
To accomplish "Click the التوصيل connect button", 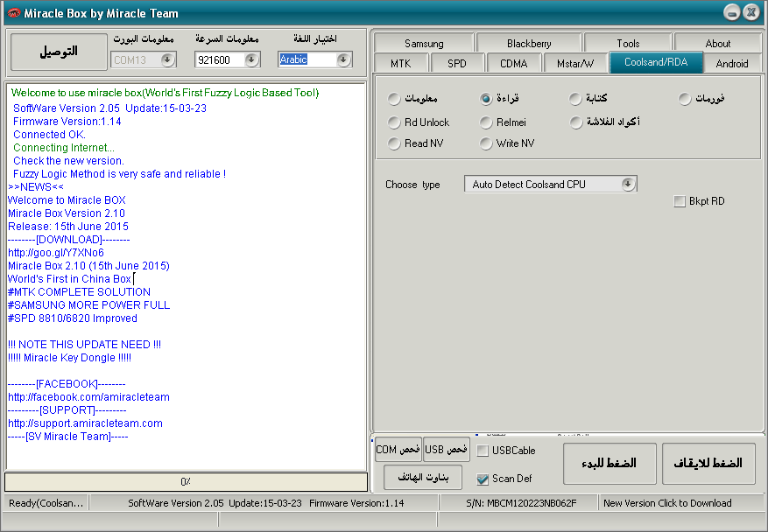I will (59, 52).
